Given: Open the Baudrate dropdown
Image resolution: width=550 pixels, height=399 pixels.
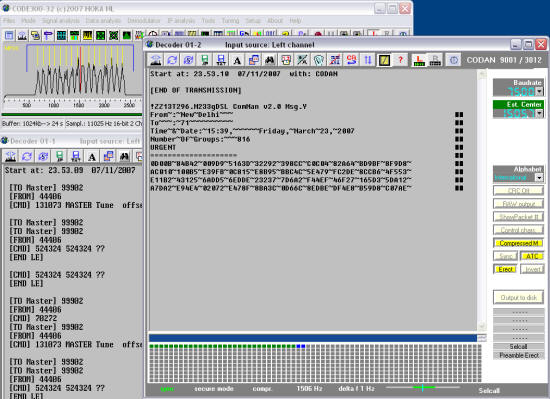Looking at the screenshot, I should 539,92.
